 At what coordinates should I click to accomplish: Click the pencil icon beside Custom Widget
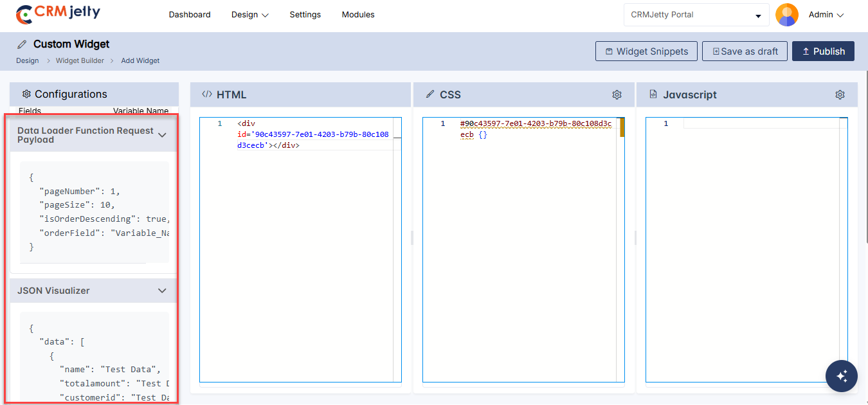point(23,44)
